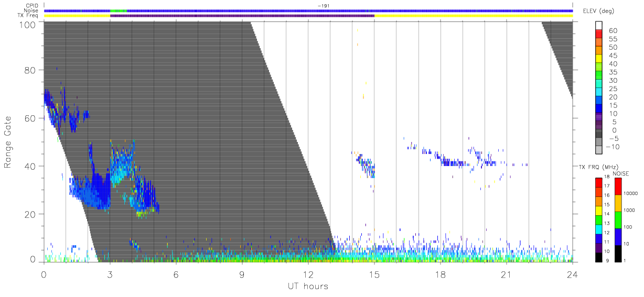644x297 pixels.
Task: Click the black 1–10 NOISE segment
Action: 618,253
